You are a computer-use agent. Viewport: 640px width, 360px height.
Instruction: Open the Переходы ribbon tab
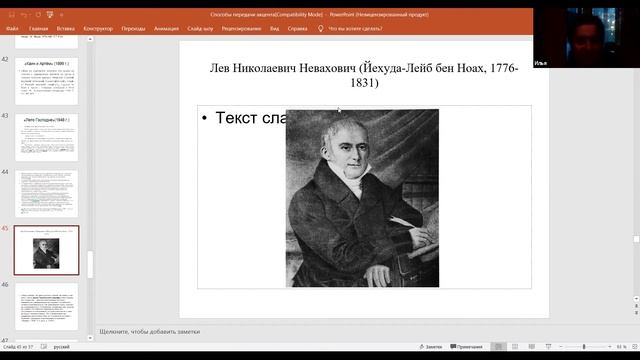(133, 29)
